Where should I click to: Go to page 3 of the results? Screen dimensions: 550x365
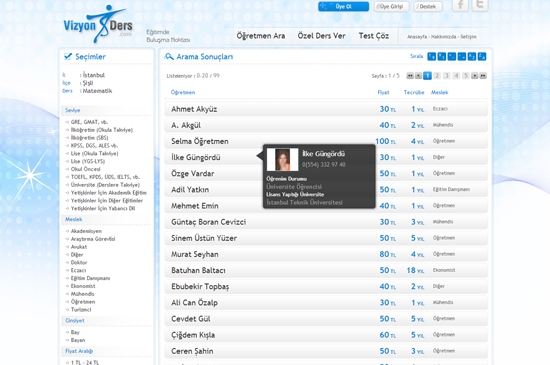pos(447,75)
